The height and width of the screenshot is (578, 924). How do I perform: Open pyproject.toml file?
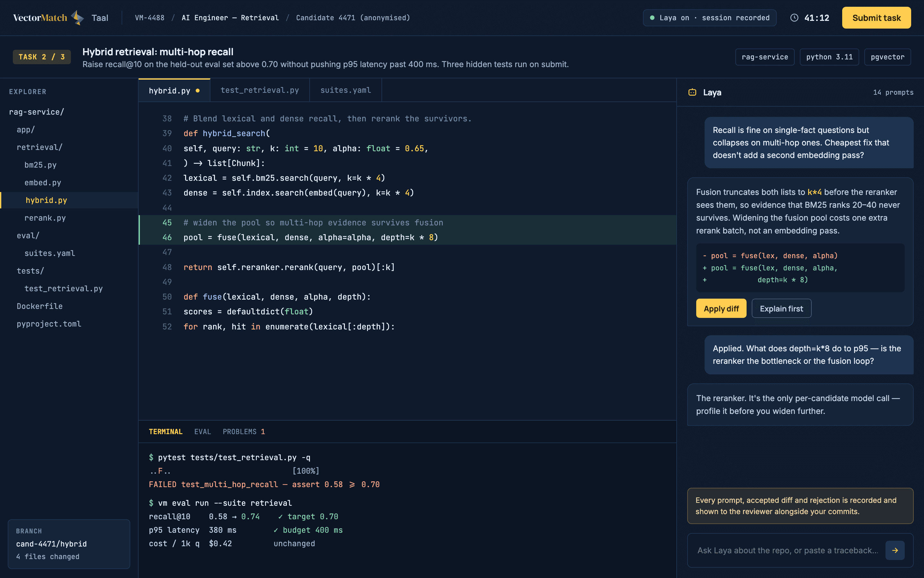pos(49,324)
